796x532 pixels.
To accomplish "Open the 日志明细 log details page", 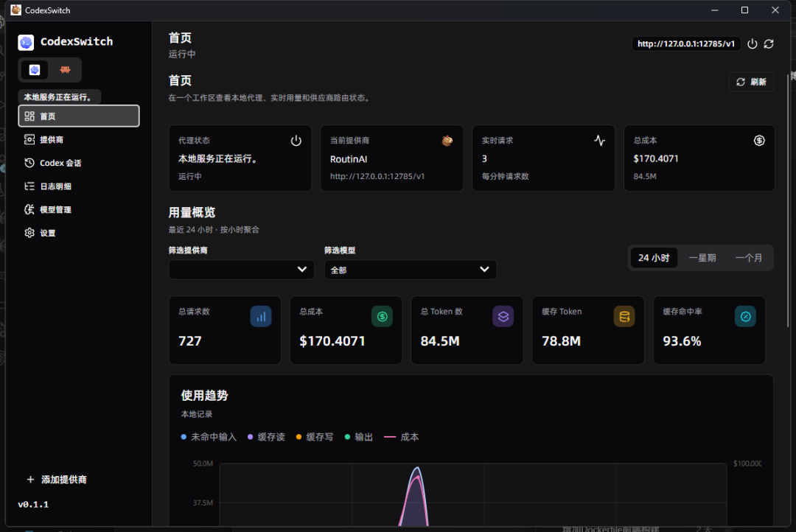I will tap(79, 186).
